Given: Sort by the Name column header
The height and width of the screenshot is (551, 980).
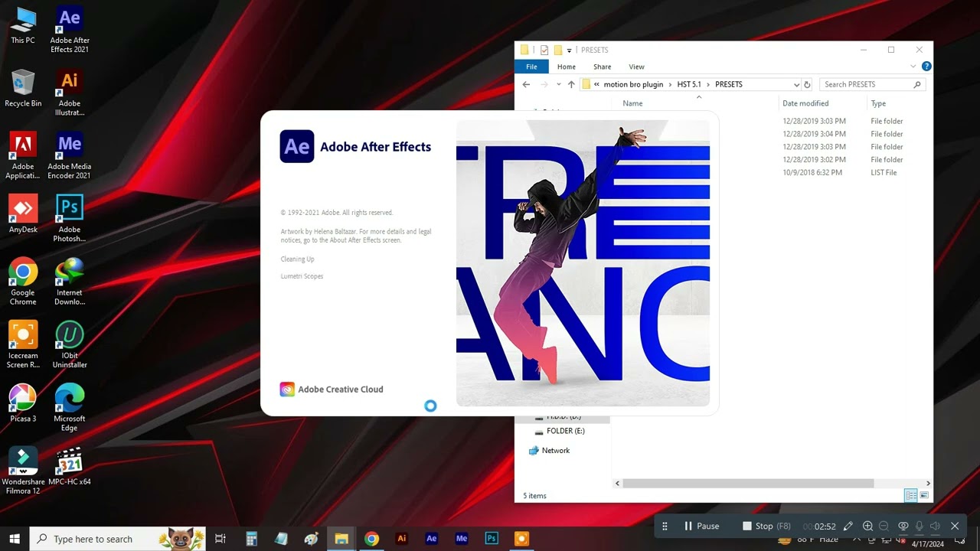Looking at the screenshot, I should (632, 103).
